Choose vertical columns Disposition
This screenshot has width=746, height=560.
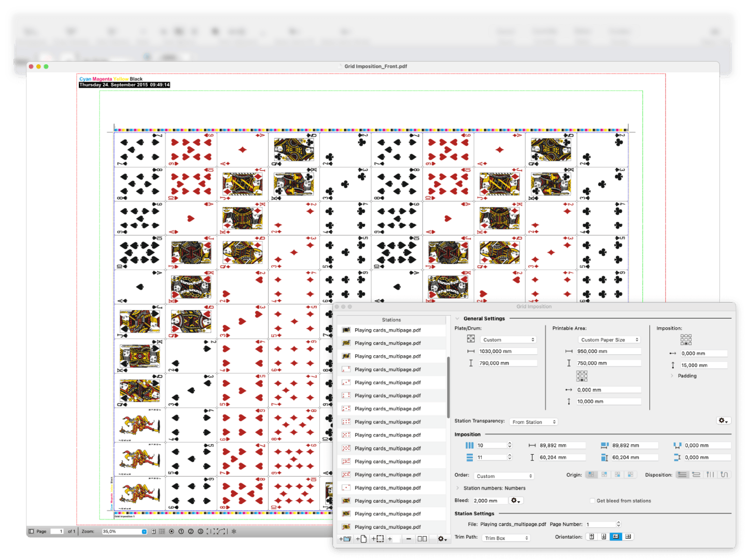click(x=710, y=474)
